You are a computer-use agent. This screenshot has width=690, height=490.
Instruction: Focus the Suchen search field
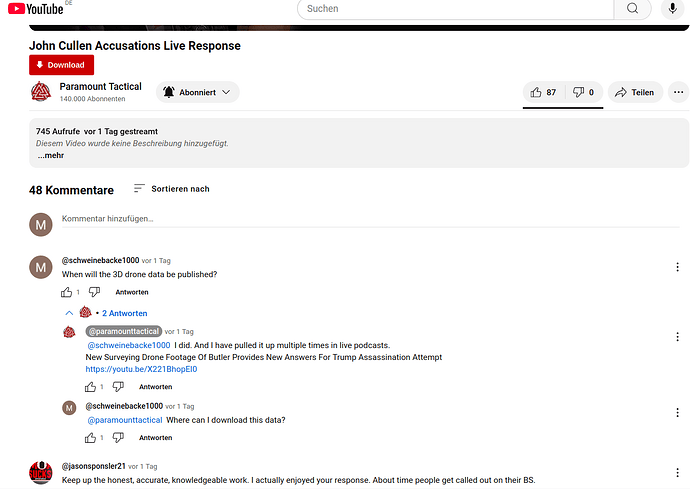tap(455, 8)
